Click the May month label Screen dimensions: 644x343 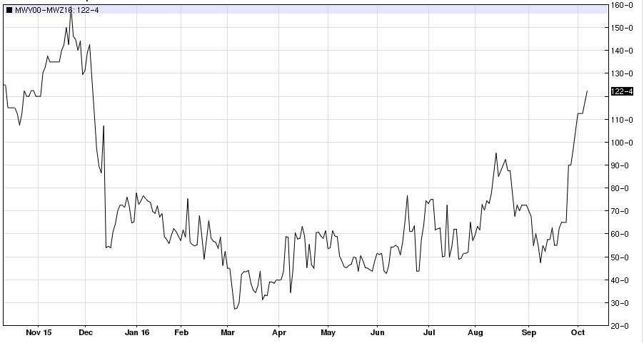point(328,333)
